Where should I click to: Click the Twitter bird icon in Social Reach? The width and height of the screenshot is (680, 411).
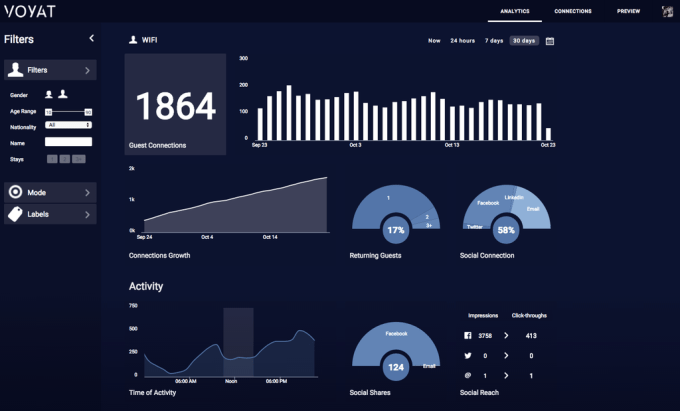pos(468,356)
